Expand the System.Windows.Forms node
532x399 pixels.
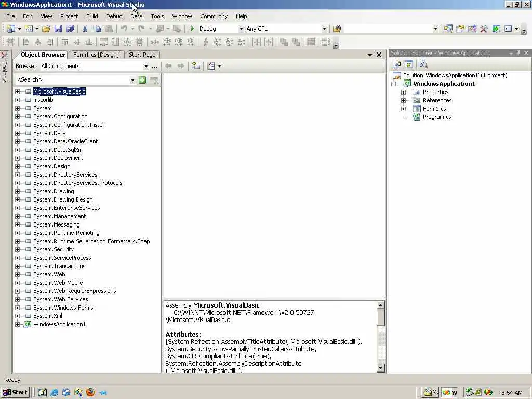(x=17, y=308)
